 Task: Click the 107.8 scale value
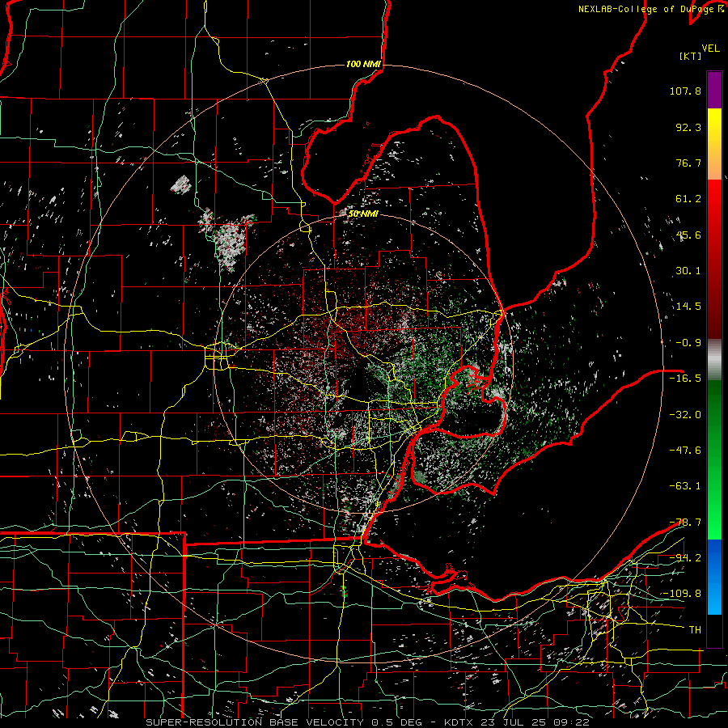tap(685, 91)
